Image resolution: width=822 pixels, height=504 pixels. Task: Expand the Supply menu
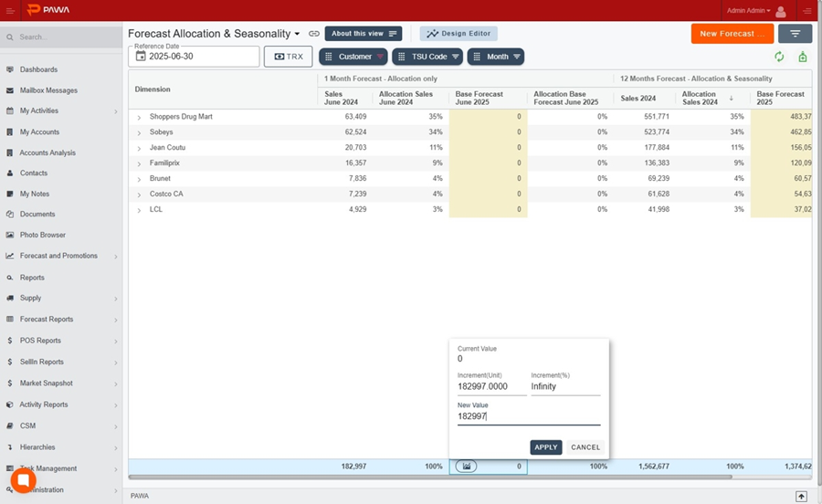click(x=115, y=298)
